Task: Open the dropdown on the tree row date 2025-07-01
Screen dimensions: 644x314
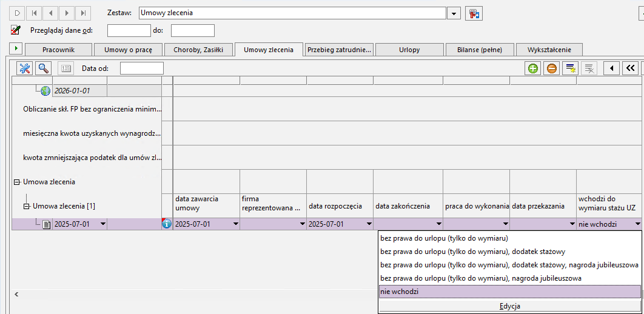Action: pos(102,224)
